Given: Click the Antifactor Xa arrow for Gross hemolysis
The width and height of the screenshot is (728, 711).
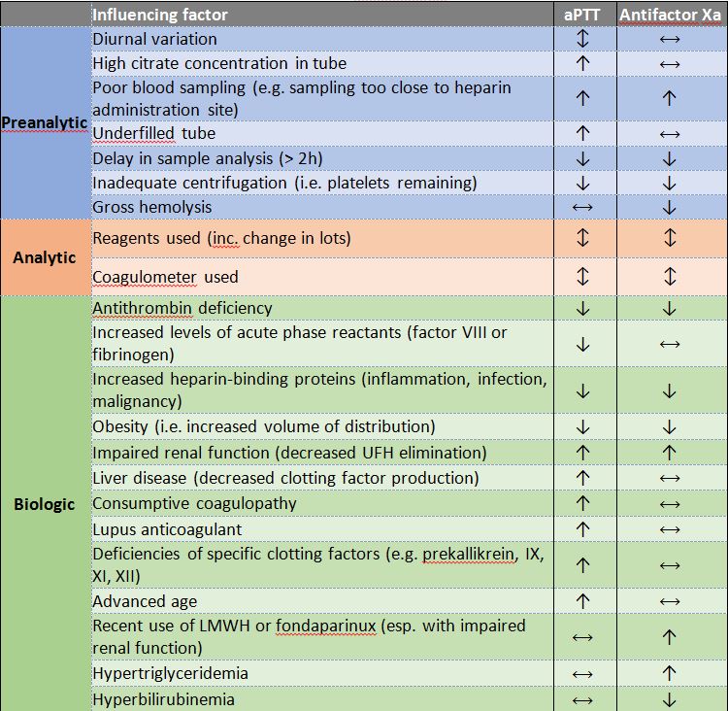Looking at the screenshot, I should click(x=669, y=207).
